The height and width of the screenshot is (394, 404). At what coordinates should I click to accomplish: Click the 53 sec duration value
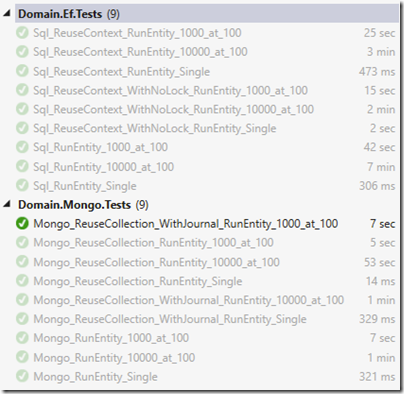379,262
